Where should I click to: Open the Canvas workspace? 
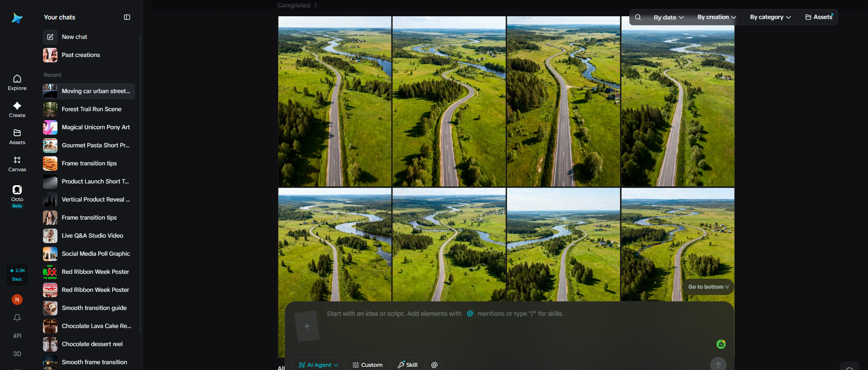tap(17, 164)
